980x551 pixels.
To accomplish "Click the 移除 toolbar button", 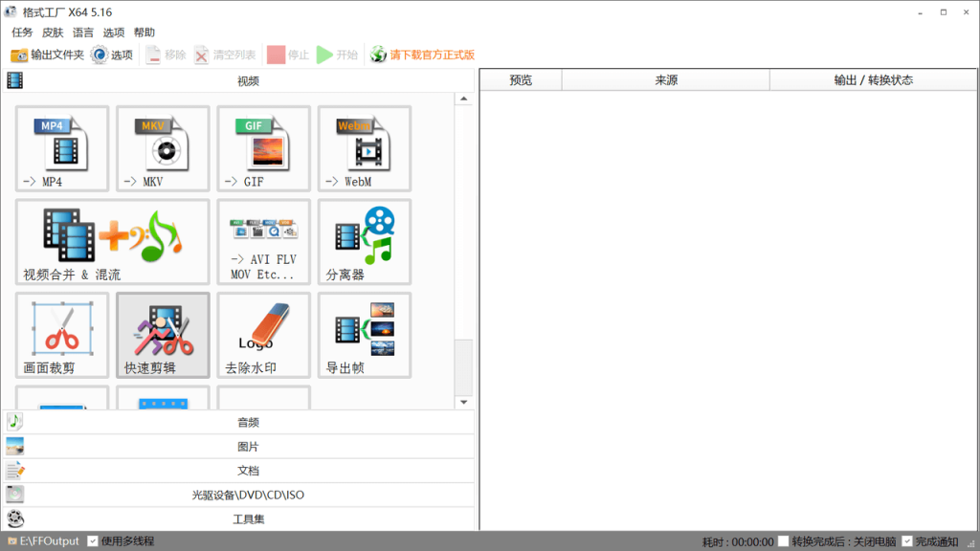I will (x=166, y=55).
